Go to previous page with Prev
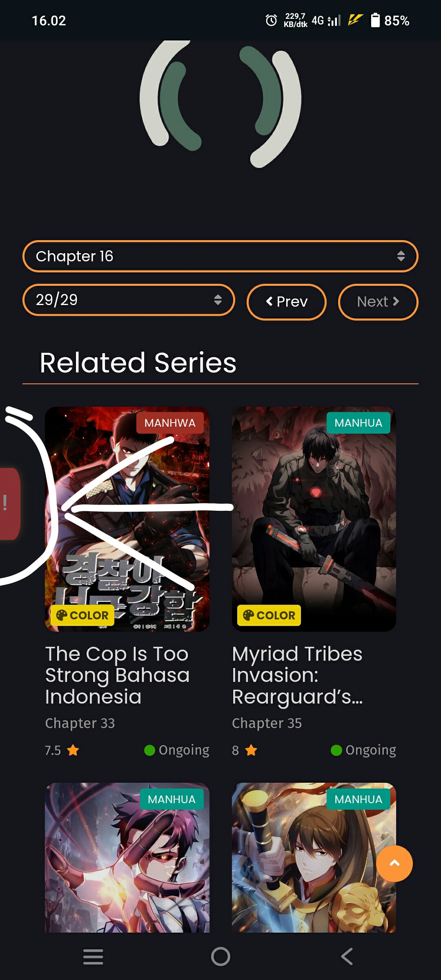Viewport: 441px width, 980px height. pyautogui.click(x=287, y=302)
